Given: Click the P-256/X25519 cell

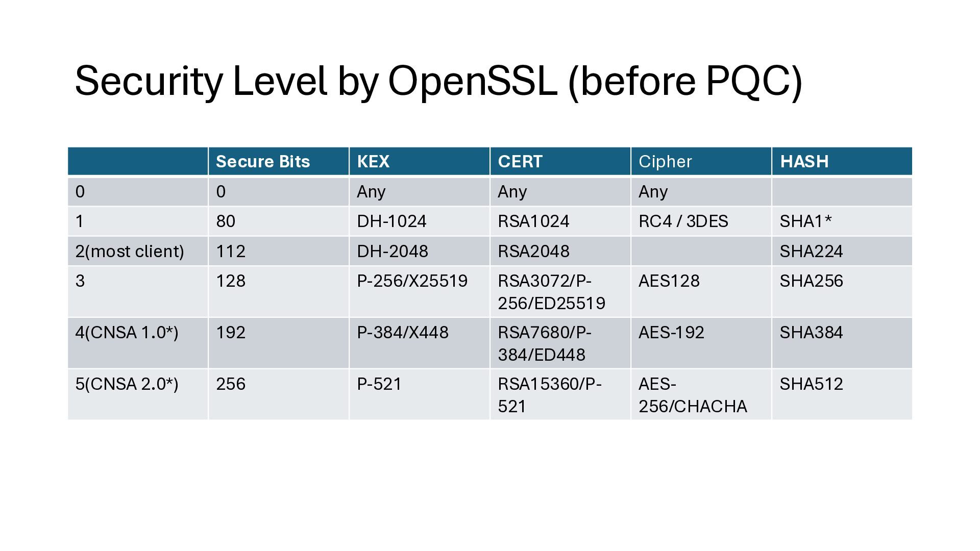Looking at the screenshot, I should 412,281.
